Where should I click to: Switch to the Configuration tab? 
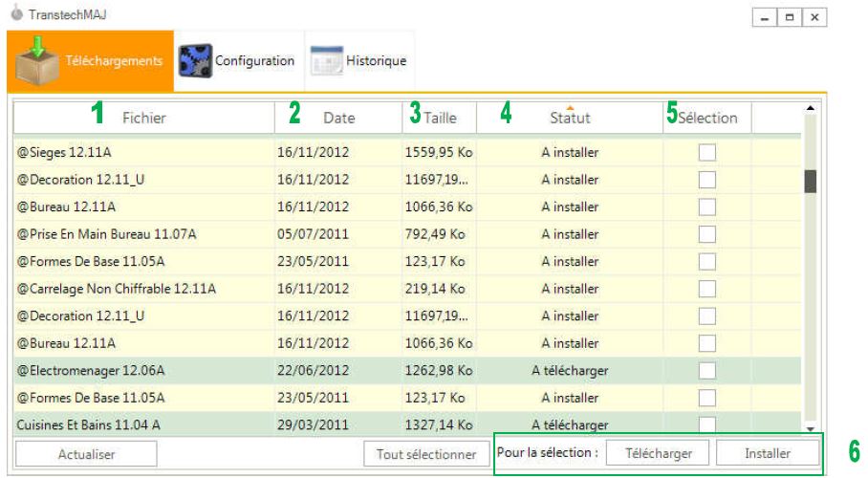pyautogui.click(x=253, y=61)
